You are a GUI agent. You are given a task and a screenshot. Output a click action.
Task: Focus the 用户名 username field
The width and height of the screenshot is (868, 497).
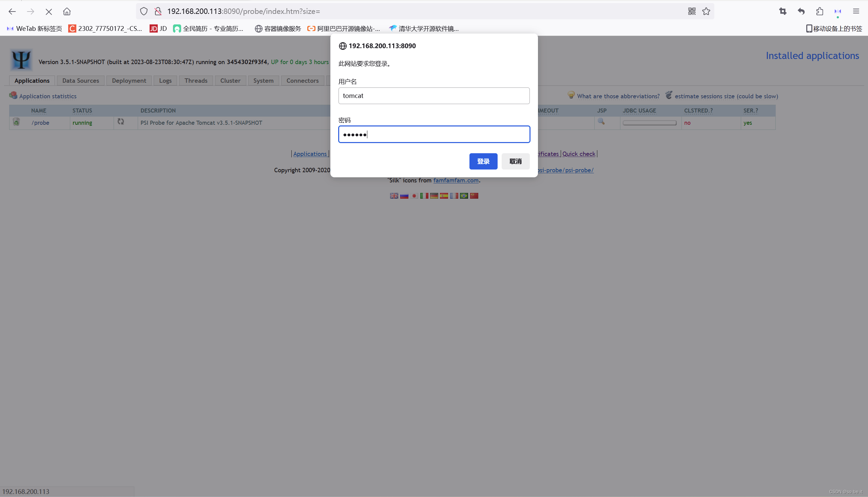pos(434,96)
